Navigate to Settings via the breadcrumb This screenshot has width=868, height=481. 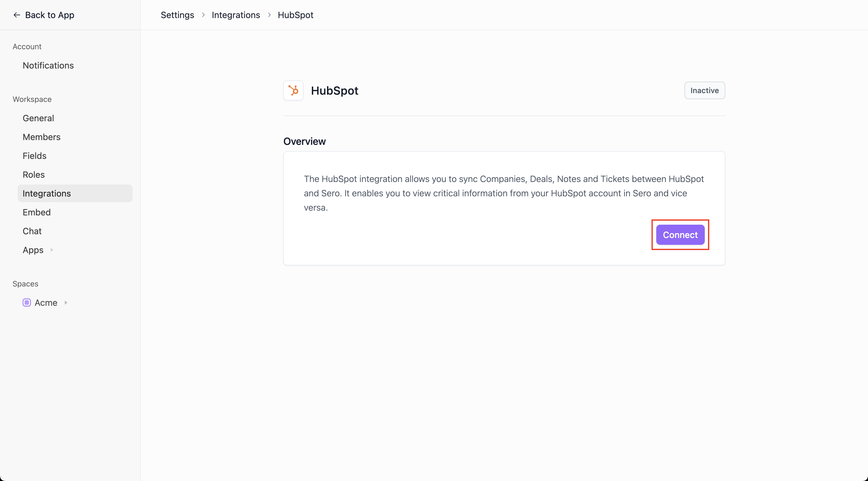pyautogui.click(x=177, y=15)
